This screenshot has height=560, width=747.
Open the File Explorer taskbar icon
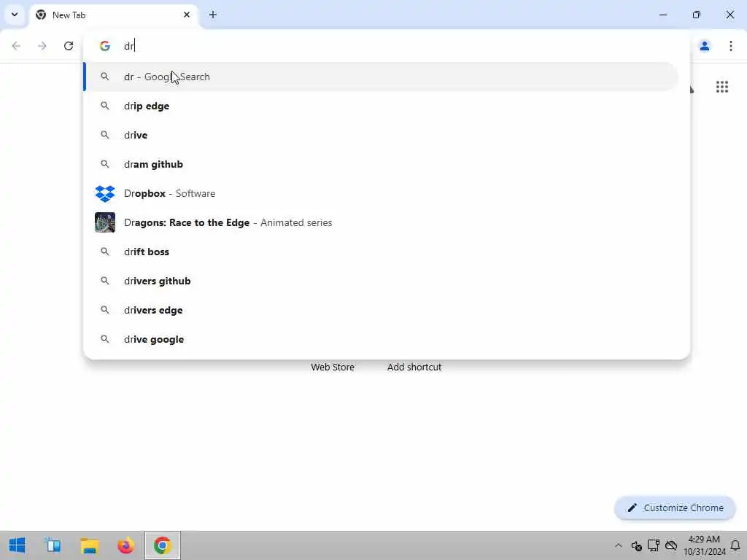coord(90,545)
